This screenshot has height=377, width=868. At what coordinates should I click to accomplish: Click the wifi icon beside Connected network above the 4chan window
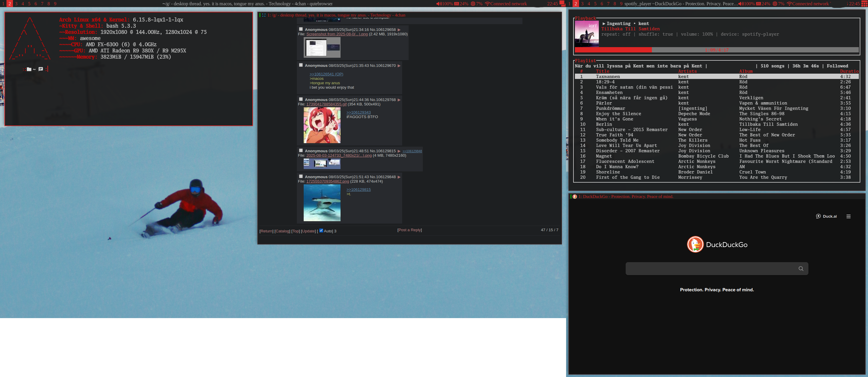coord(487,4)
